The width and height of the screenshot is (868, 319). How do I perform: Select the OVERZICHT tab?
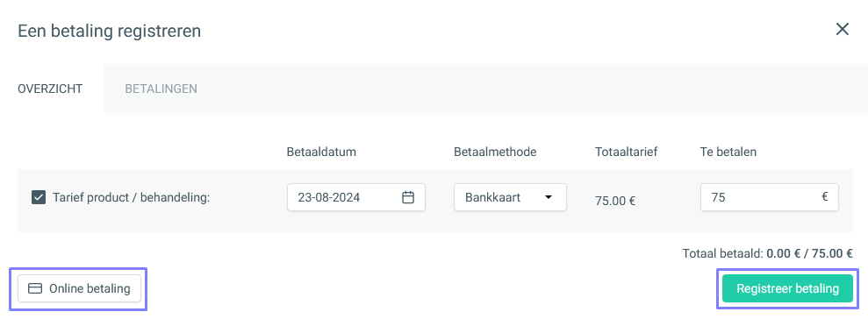click(x=50, y=89)
